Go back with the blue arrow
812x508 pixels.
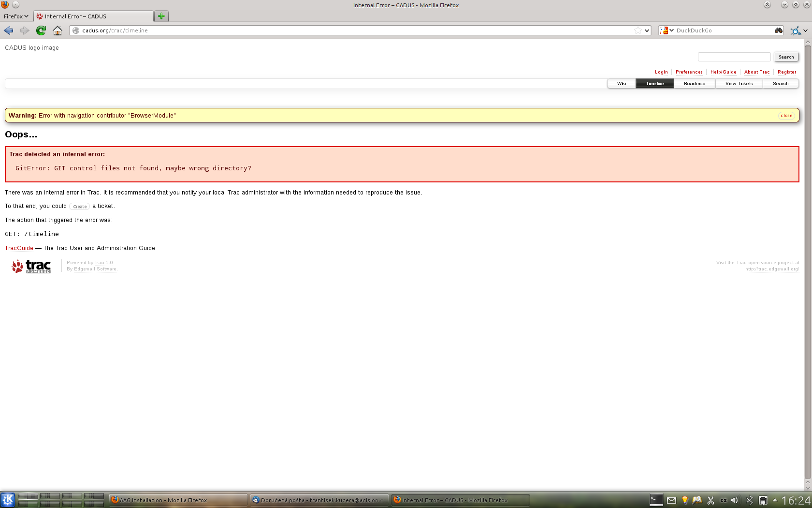pos(9,30)
